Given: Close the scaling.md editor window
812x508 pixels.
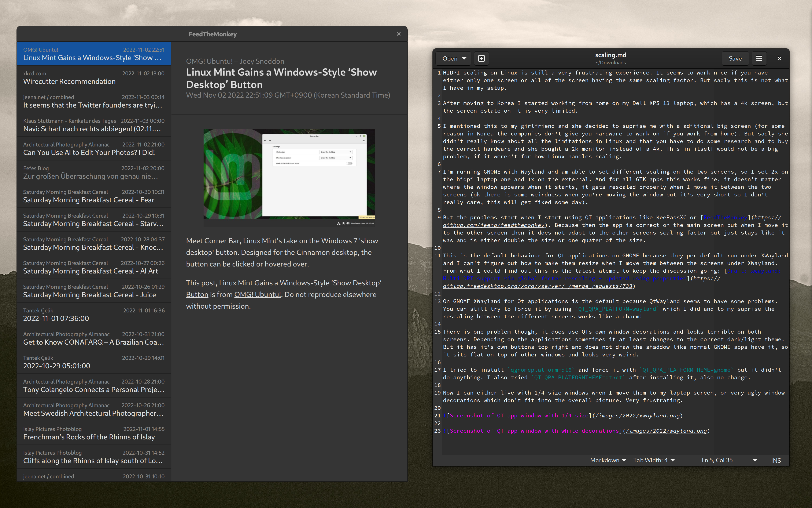Looking at the screenshot, I should tap(779, 58).
